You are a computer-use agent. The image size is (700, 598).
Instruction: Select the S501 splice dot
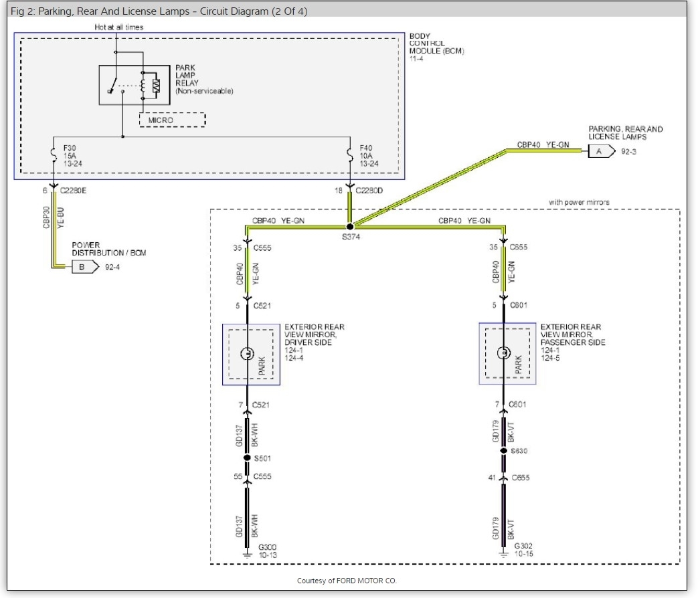247,458
